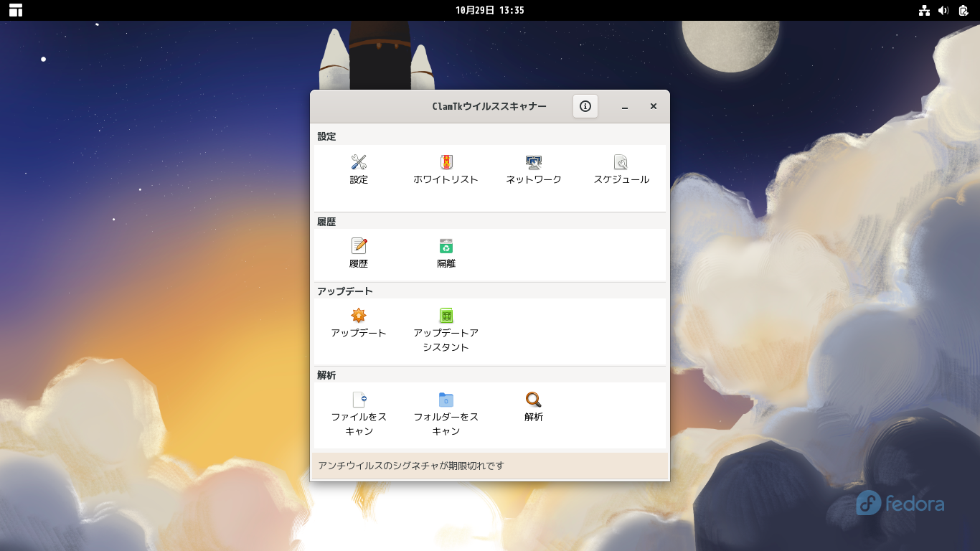Open the ホワイトリスト whitelist icon
The image size is (980, 551).
(x=446, y=162)
